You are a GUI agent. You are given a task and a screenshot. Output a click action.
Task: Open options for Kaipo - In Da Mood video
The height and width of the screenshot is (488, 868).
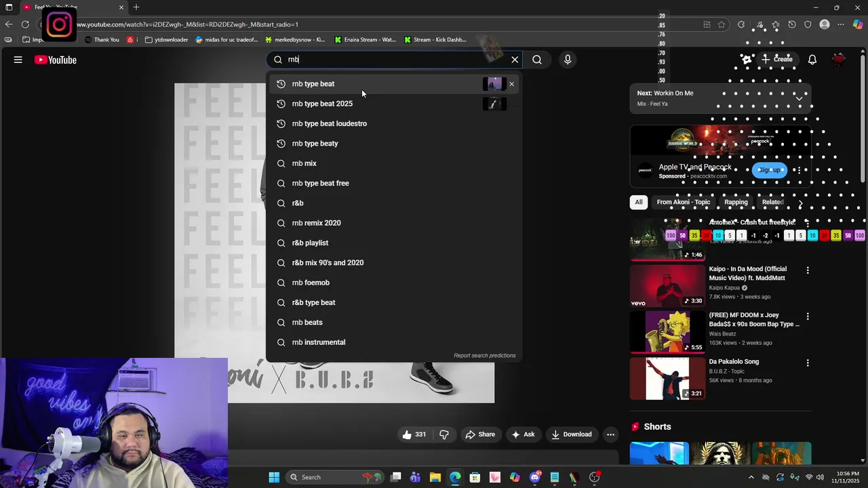click(x=807, y=270)
